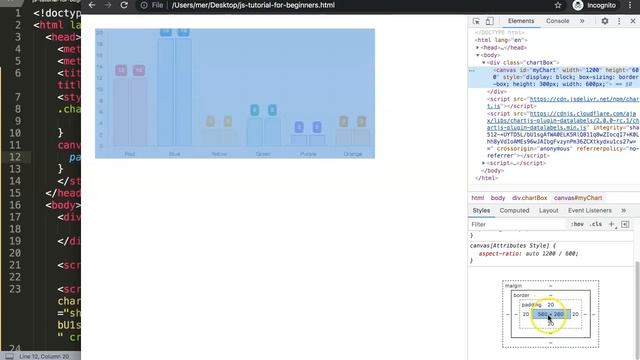Show more tabs after Event Listeners

pos(623,211)
